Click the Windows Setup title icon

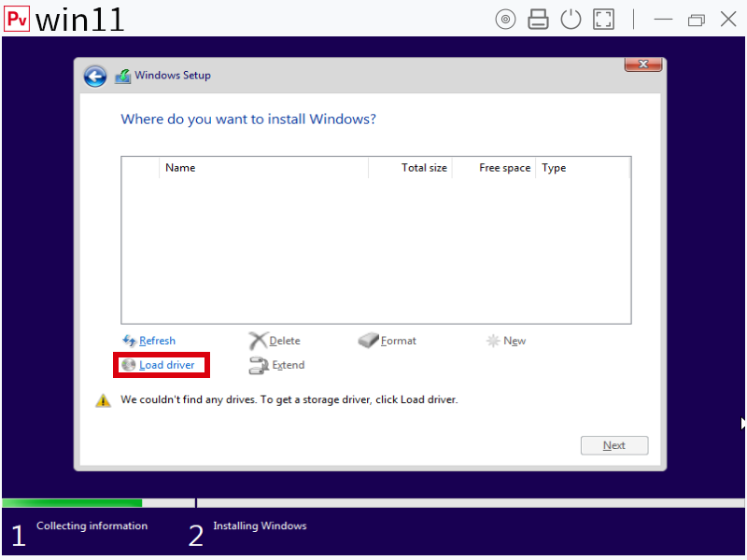point(123,76)
